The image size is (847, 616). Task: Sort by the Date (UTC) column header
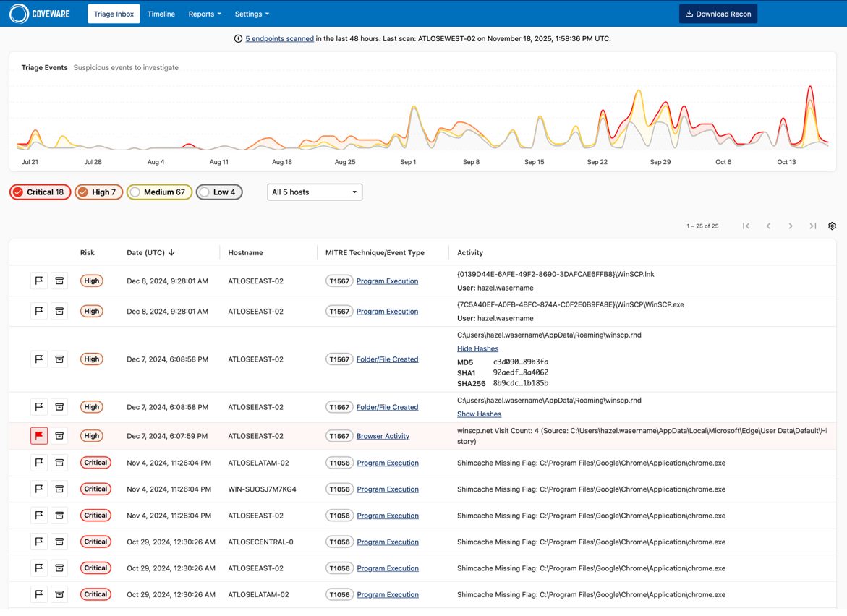coord(150,252)
